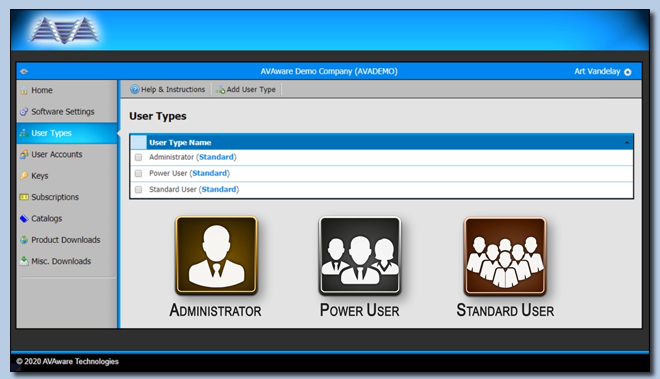The image size is (660, 379).
Task: Open Art Vandelay settings gear icon
Action: coord(628,72)
